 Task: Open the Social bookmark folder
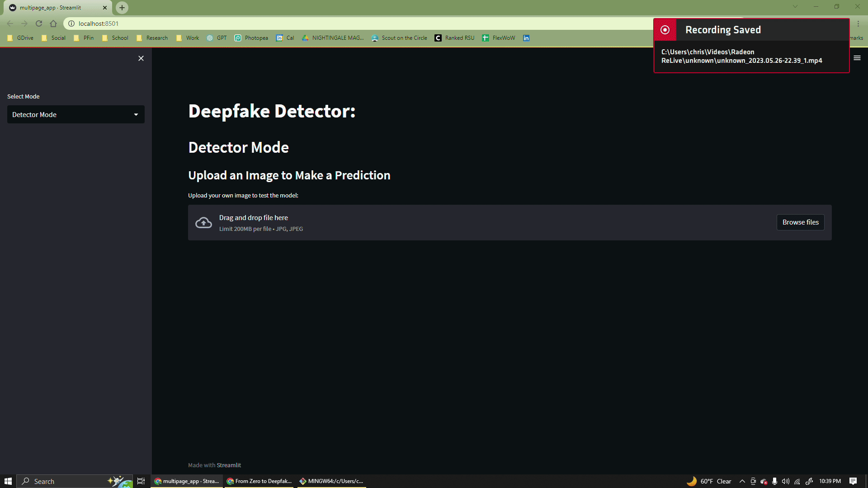[54, 38]
